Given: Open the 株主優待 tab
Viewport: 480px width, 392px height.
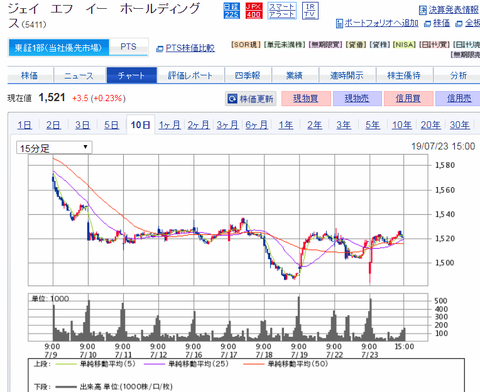Looking at the screenshot, I should tap(404, 75).
